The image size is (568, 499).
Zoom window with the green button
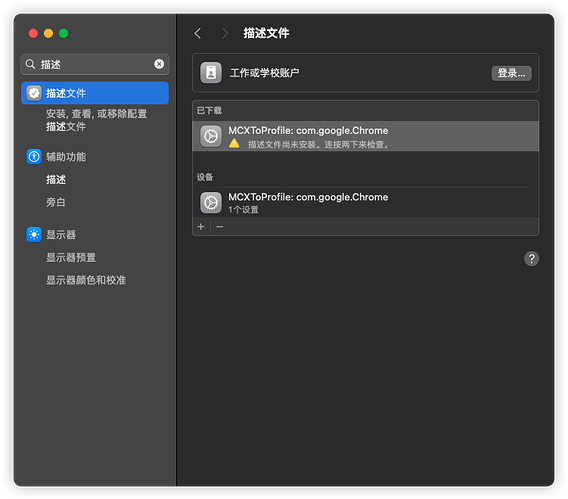coord(64,33)
